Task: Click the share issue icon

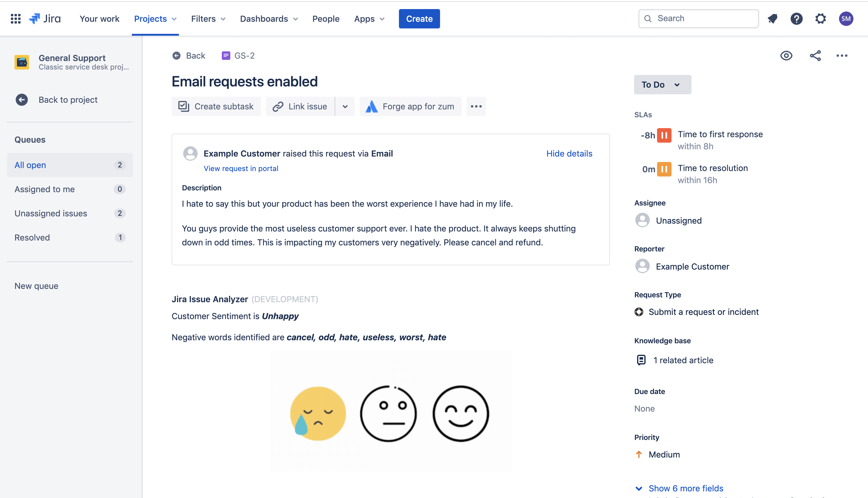Action: pyautogui.click(x=815, y=55)
